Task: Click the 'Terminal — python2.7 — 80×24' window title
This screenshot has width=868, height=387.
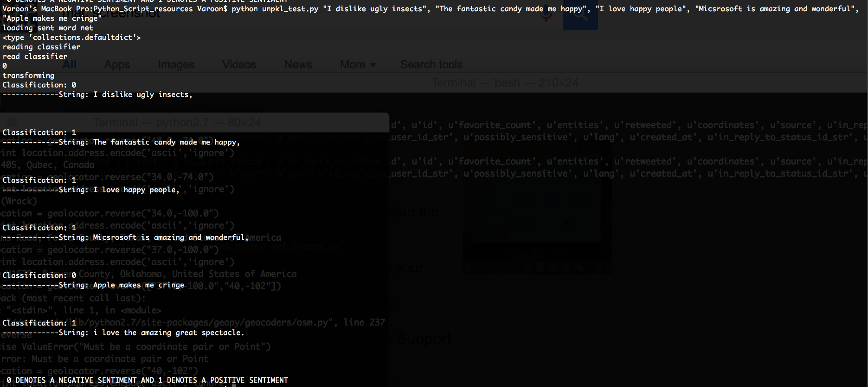Action: point(177,123)
